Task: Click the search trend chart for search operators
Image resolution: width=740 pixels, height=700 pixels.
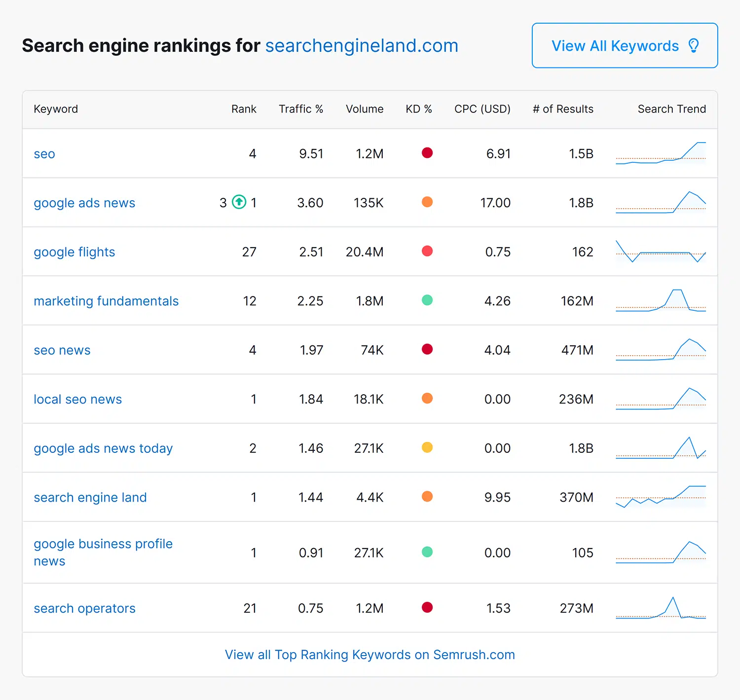Action: (661, 608)
